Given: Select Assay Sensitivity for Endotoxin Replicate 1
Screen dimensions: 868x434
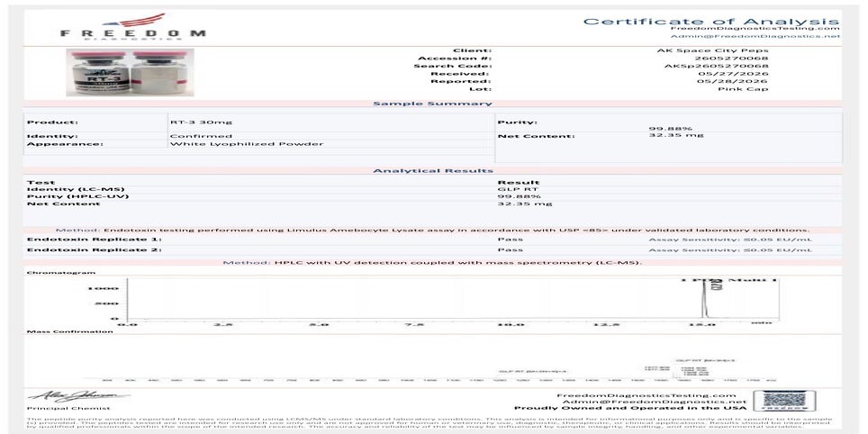Looking at the screenshot, I should pos(731,240).
